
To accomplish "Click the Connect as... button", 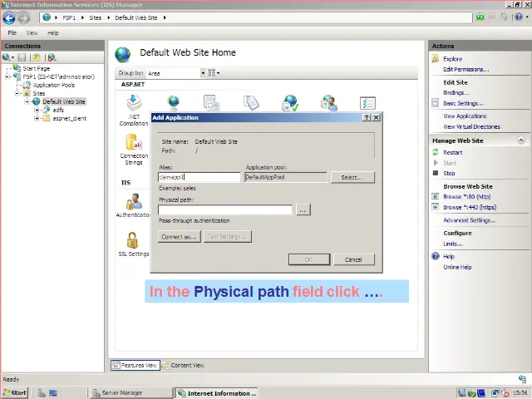I will pos(179,236).
